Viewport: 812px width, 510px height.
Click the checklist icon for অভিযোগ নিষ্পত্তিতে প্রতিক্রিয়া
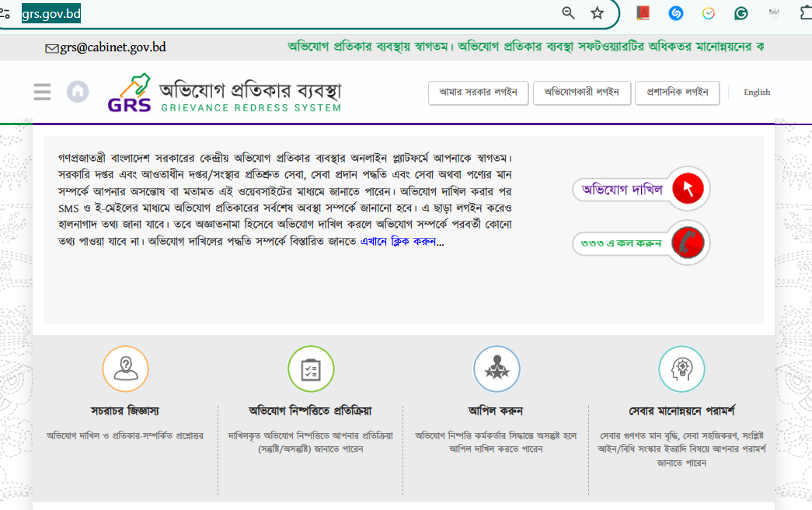click(x=311, y=369)
